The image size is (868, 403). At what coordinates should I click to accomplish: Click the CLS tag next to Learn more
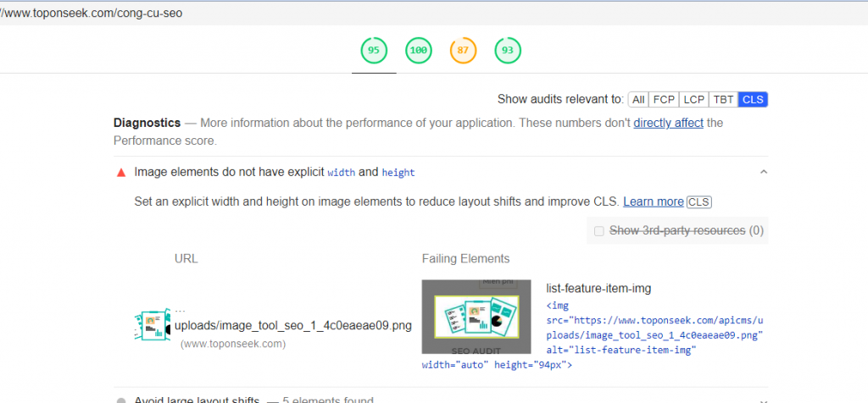[699, 201]
